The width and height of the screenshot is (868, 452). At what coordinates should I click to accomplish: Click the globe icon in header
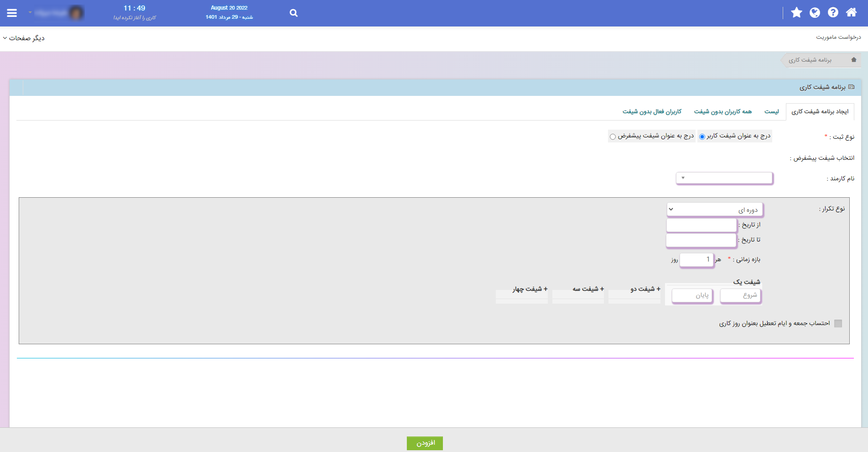[815, 13]
